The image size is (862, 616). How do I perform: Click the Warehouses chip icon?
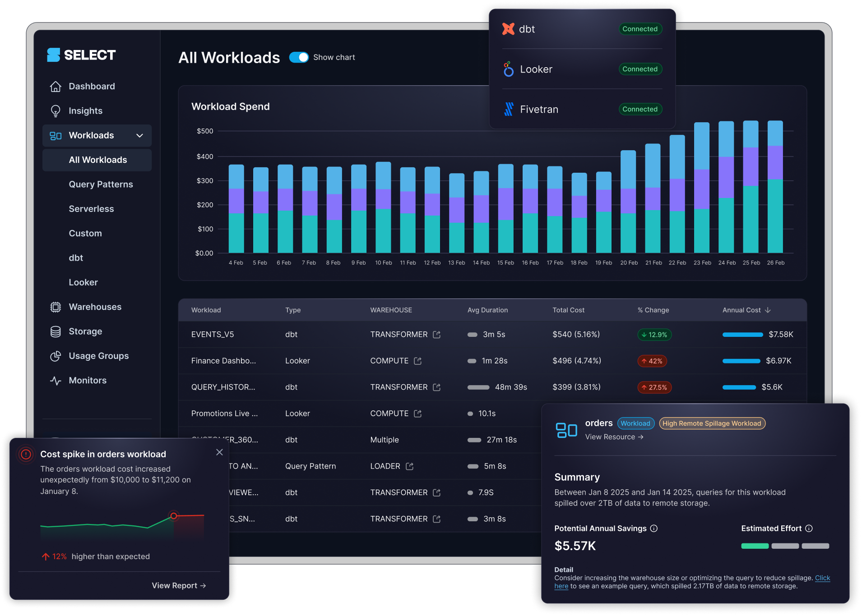56,307
